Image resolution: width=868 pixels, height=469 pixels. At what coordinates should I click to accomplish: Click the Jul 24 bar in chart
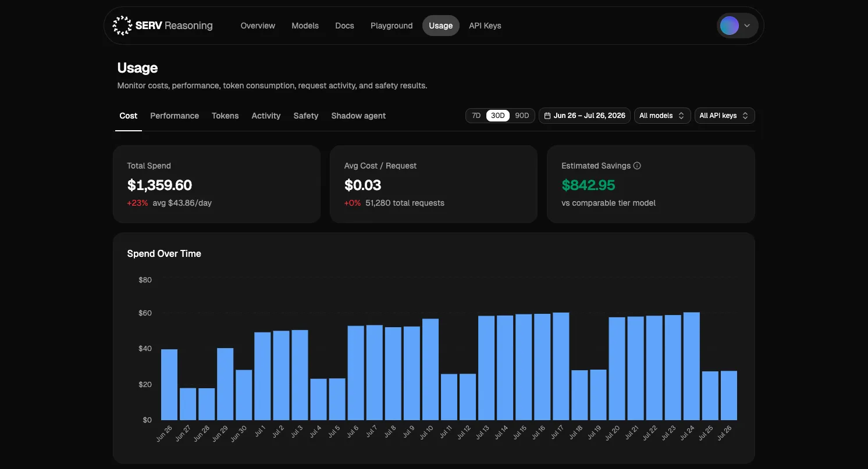pos(691,366)
